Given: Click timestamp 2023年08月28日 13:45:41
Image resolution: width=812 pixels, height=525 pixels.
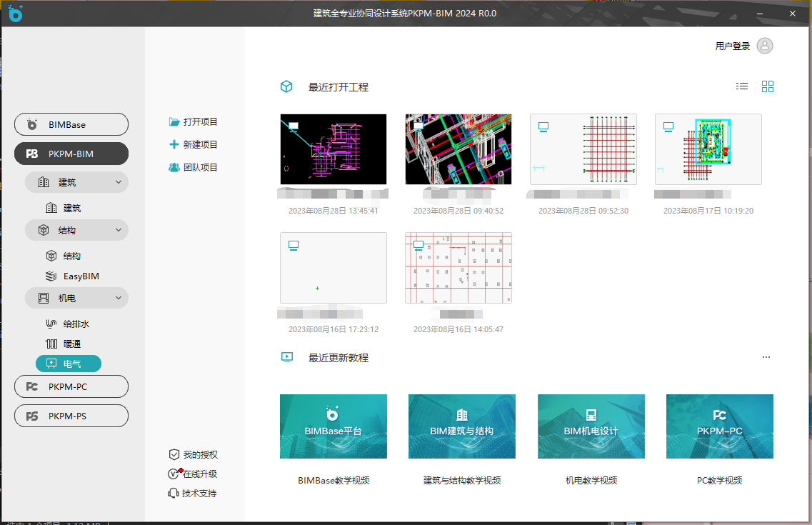Looking at the screenshot, I should (334, 211).
